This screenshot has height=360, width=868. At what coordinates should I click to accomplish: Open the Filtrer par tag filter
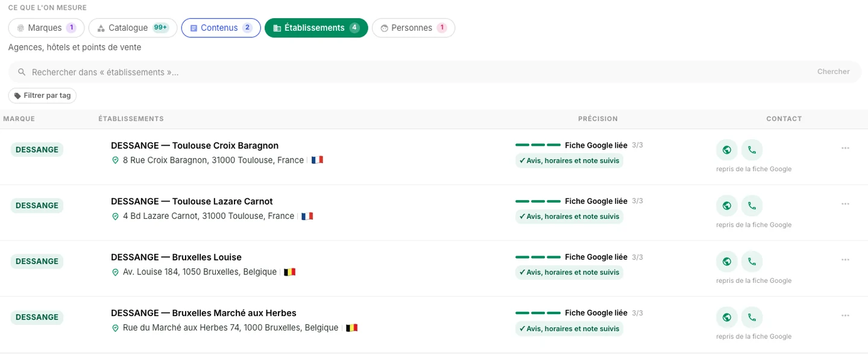(42, 95)
